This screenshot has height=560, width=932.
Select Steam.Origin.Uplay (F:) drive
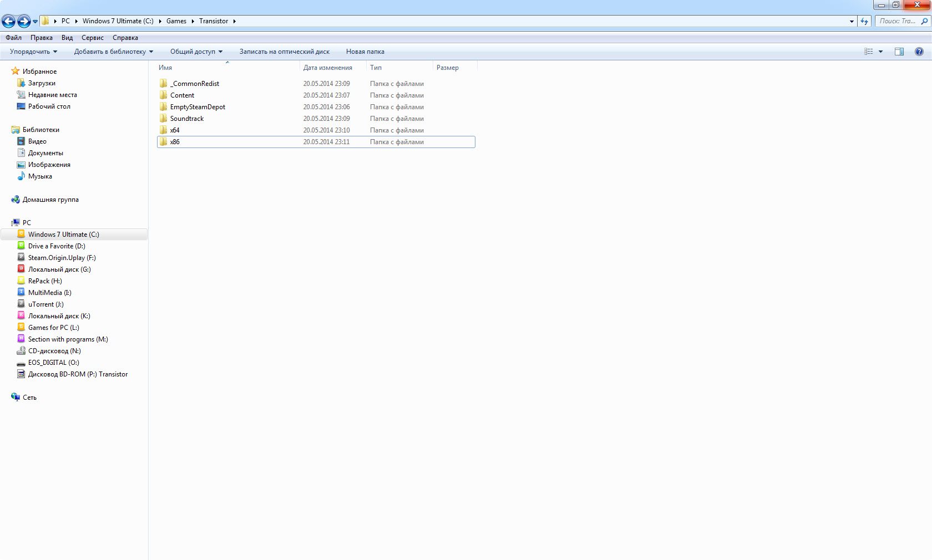[62, 258]
